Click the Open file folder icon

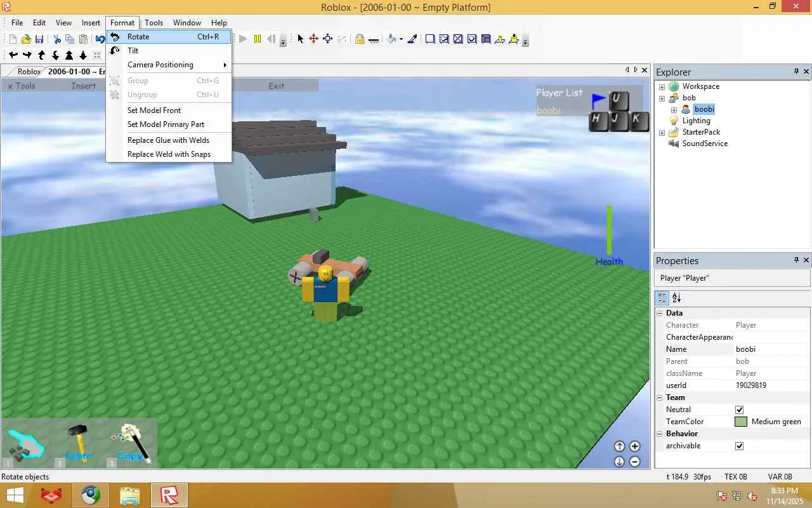[x=26, y=39]
